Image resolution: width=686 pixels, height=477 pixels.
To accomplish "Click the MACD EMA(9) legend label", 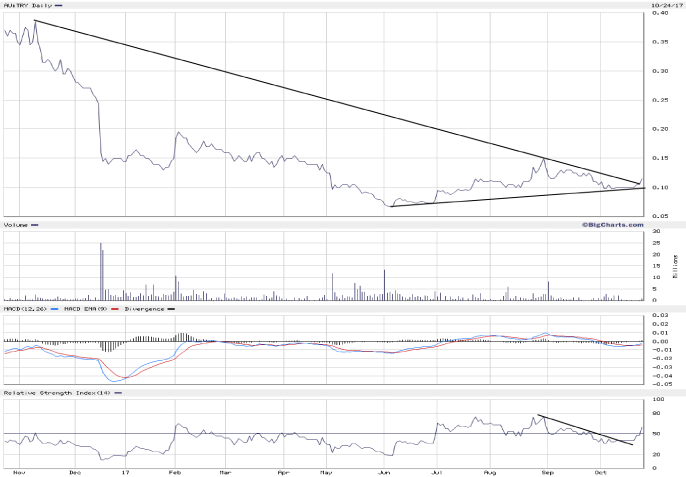I will click(82, 309).
